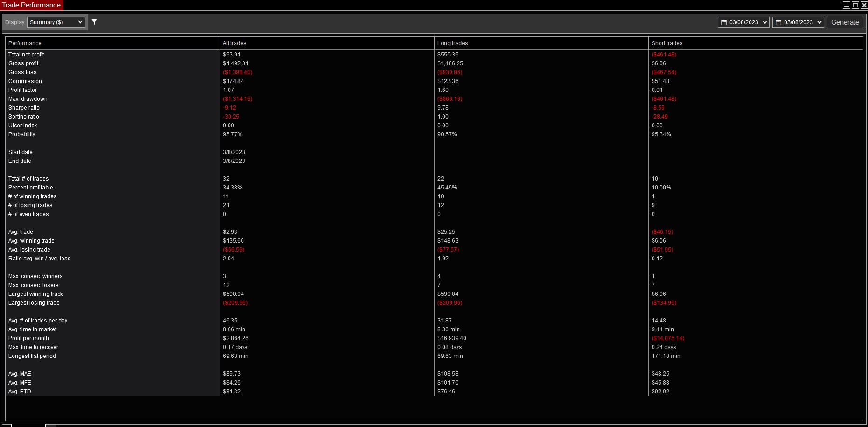Viewport: 868px width, 427px height.
Task: Select the Avg. MFE row label
Action: click(20, 383)
